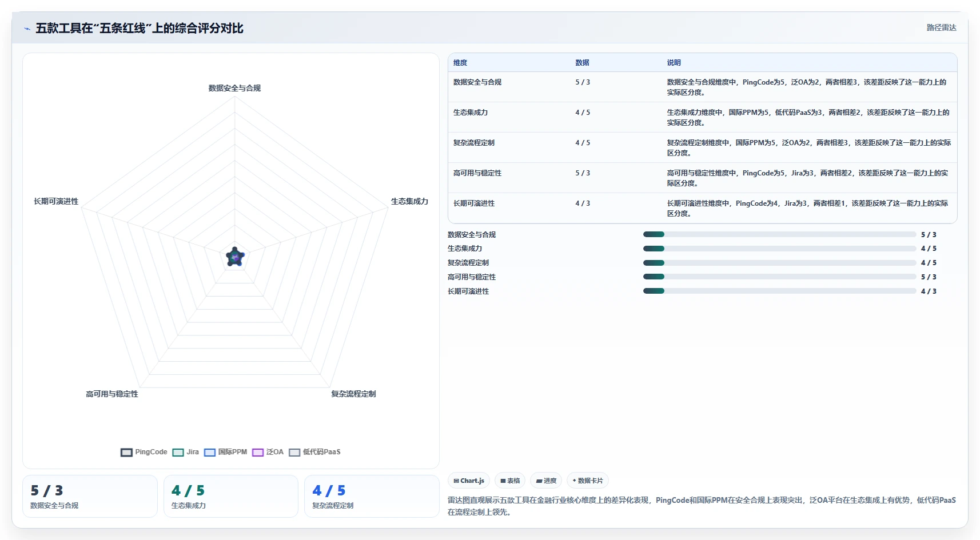Click the 路径雷达 label
This screenshot has width=980, height=540.
(x=941, y=27)
